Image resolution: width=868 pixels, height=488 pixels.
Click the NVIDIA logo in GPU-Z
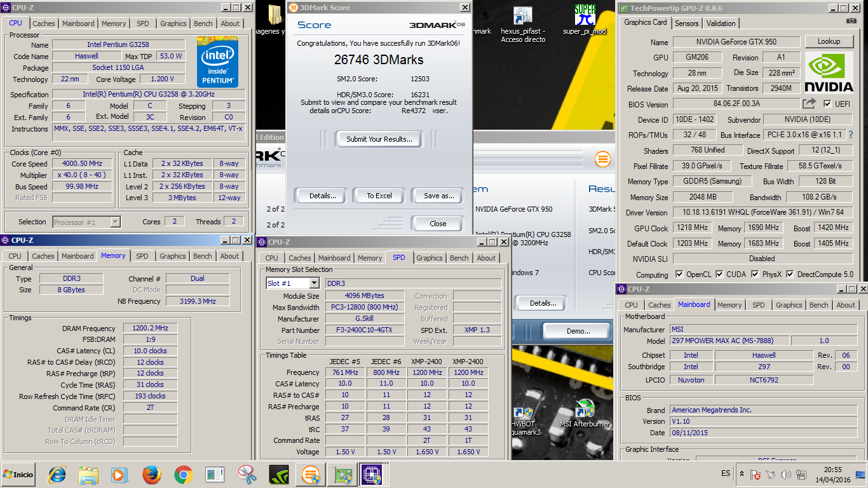pyautogui.click(x=829, y=73)
